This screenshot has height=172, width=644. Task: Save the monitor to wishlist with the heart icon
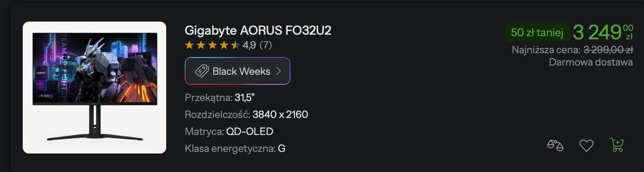(586, 145)
